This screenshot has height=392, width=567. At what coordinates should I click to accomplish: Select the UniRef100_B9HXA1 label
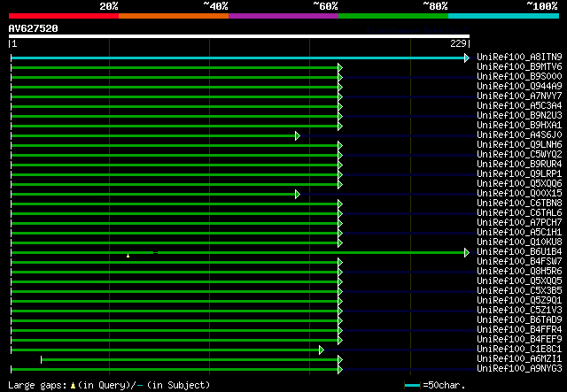click(519, 126)
